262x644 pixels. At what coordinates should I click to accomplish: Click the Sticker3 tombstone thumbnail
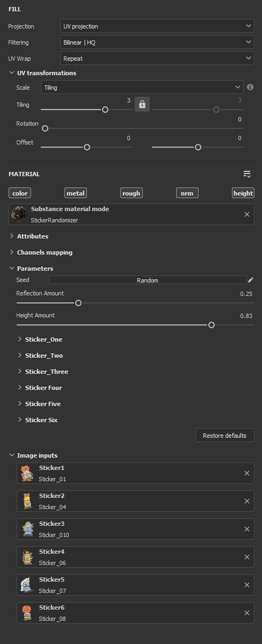point(27,529)
